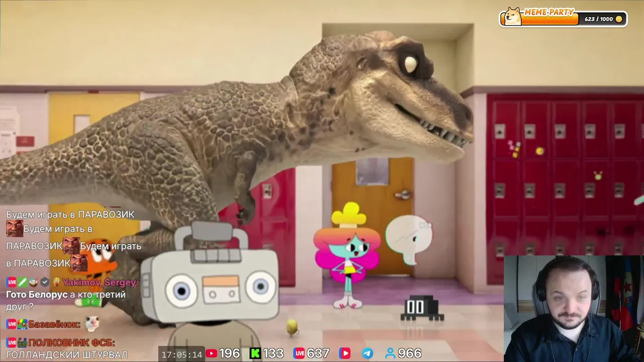Click the verified shield badge by Yakimov_Sergey
Image resolution: width=644 pixels, height=362 pixels.
(x=45, y=283)
